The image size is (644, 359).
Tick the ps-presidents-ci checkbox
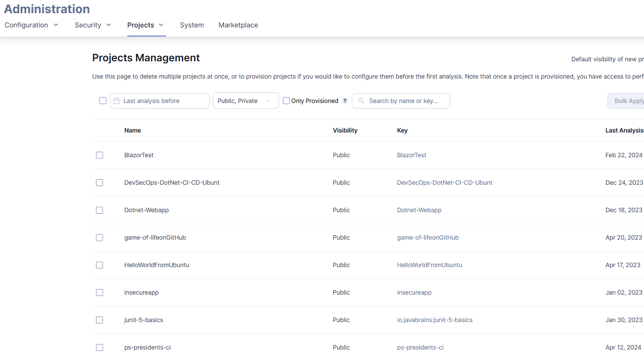[100, 348]
